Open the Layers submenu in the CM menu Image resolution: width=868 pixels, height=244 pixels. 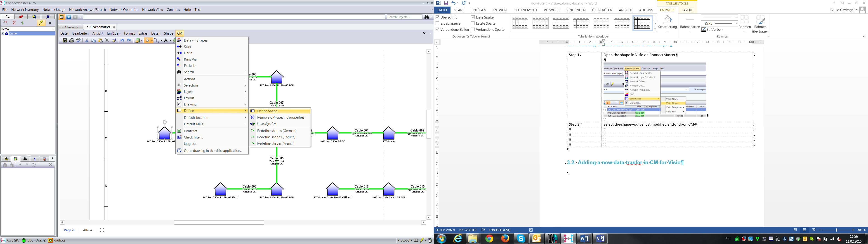(212, 92)
